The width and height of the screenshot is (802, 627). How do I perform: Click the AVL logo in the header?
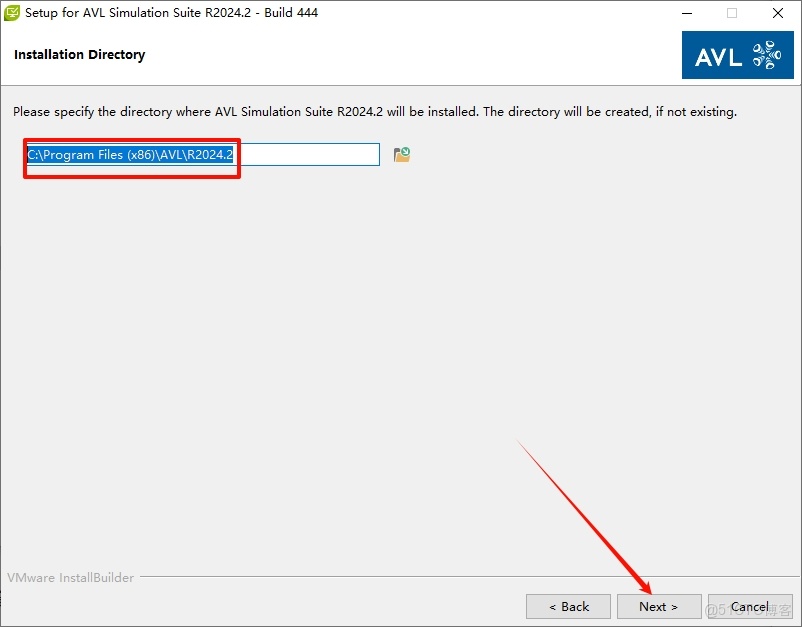pos(738,55)
